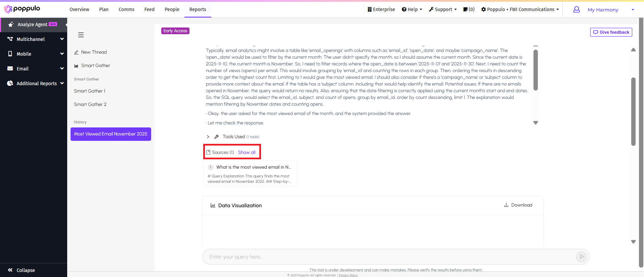644x277 pixels.
Task: Click the user profile avatar icon
Action: pos(576,10)
